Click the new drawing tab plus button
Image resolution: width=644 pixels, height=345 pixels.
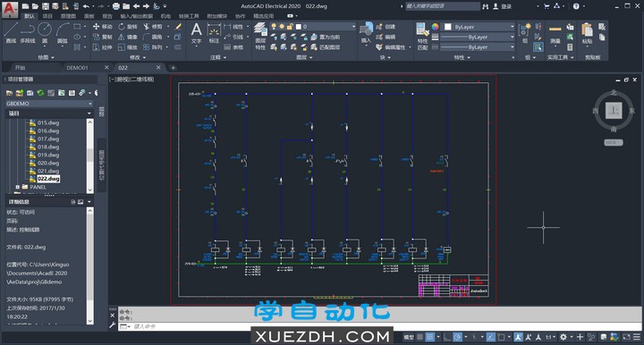(174, 68)
